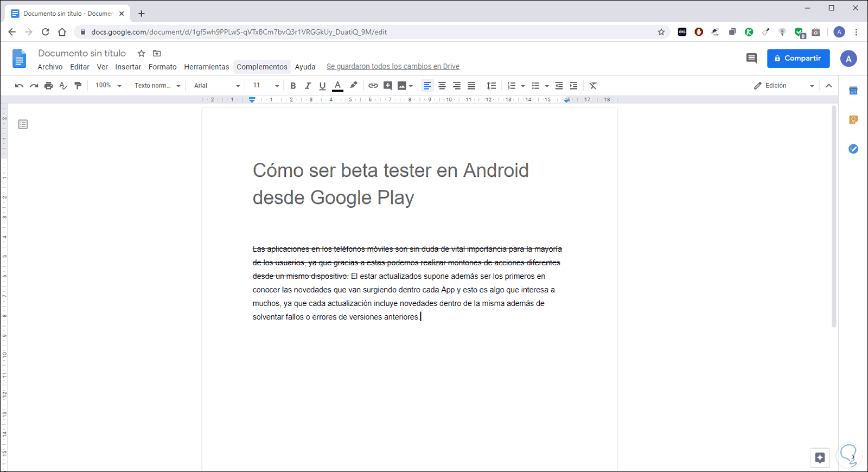Open the text color picker
868x472 pixels.
[337, 86]
